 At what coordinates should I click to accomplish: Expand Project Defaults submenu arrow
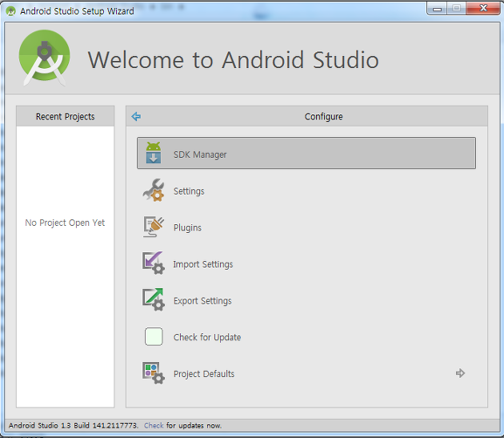460,373
